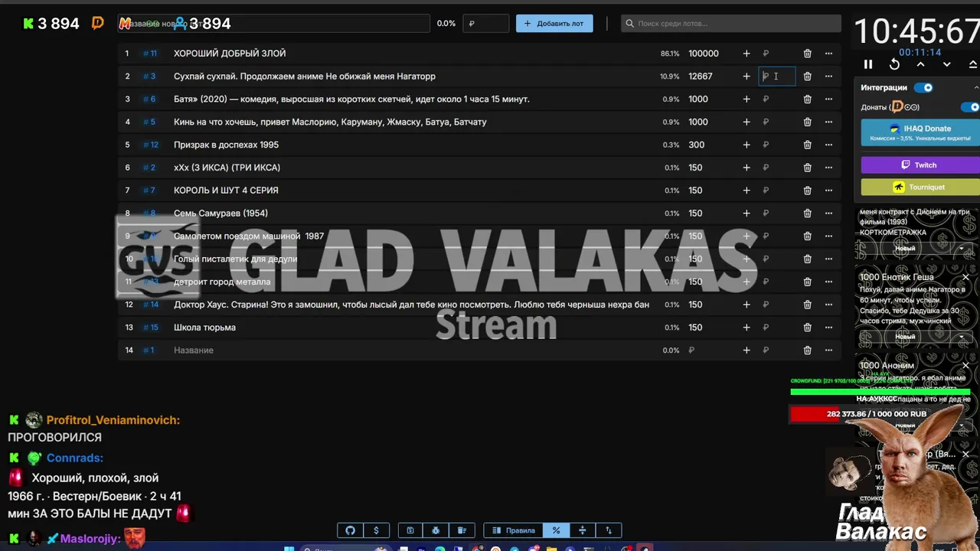Open more options for Сухпай сухпай row
This screenshot has width=980, height=551.
pyautogui.click(x=828, y=77)
